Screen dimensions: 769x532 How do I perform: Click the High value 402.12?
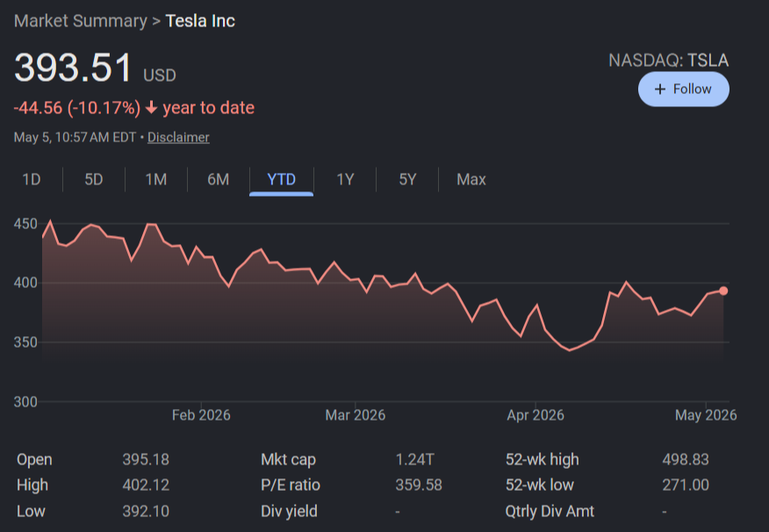[146, 485]
